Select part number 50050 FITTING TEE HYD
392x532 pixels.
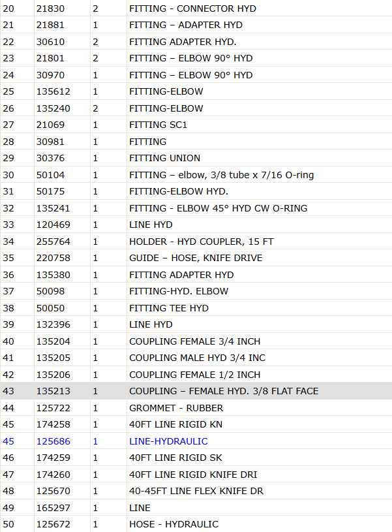(50, 308)
